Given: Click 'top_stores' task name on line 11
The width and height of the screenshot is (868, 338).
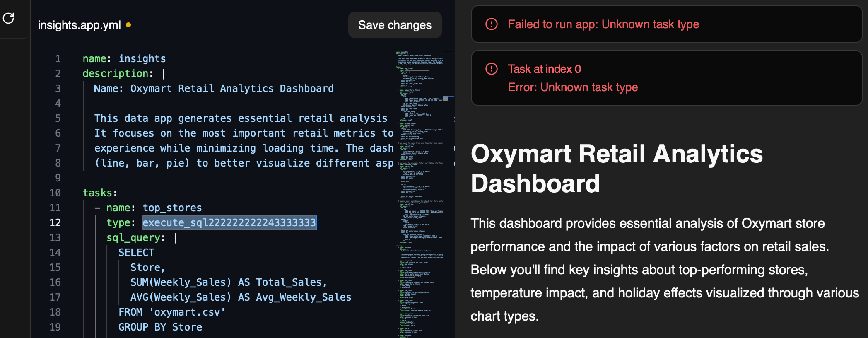Looking at the screenshot, I should pos(172,208).
